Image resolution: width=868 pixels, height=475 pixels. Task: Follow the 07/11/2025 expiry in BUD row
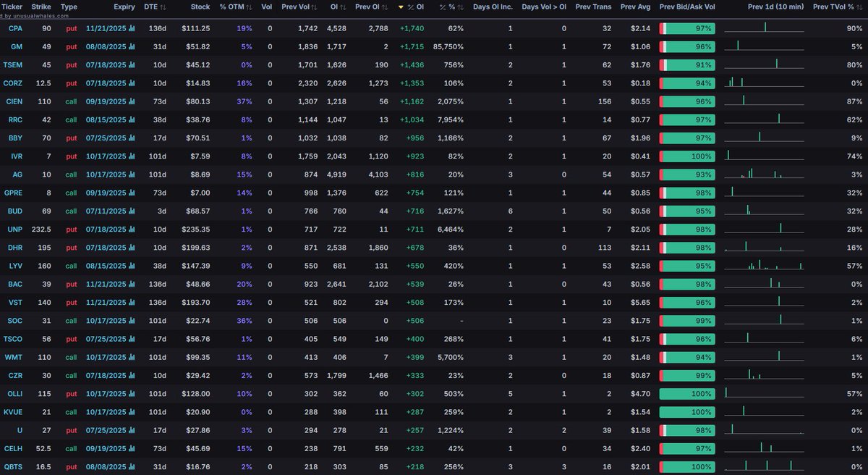point(106,211)
